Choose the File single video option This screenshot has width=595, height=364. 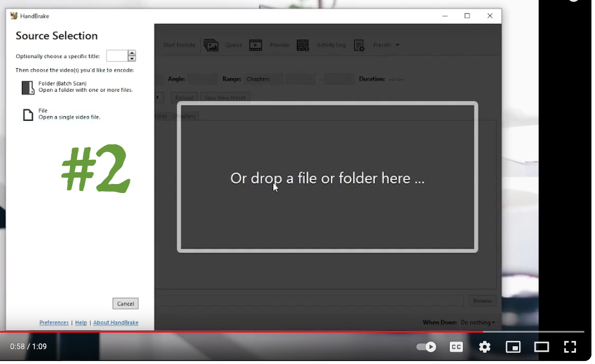[x=62, y=114]
